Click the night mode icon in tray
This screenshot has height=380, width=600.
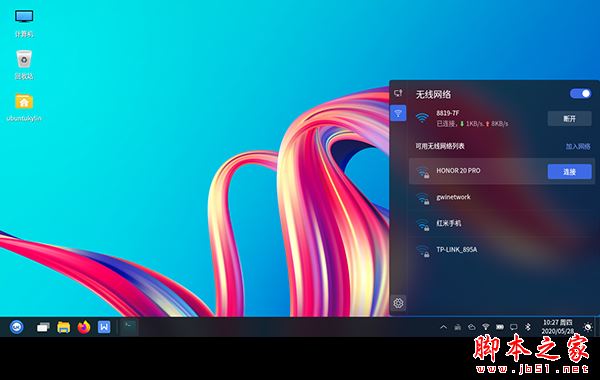[588, 327]
